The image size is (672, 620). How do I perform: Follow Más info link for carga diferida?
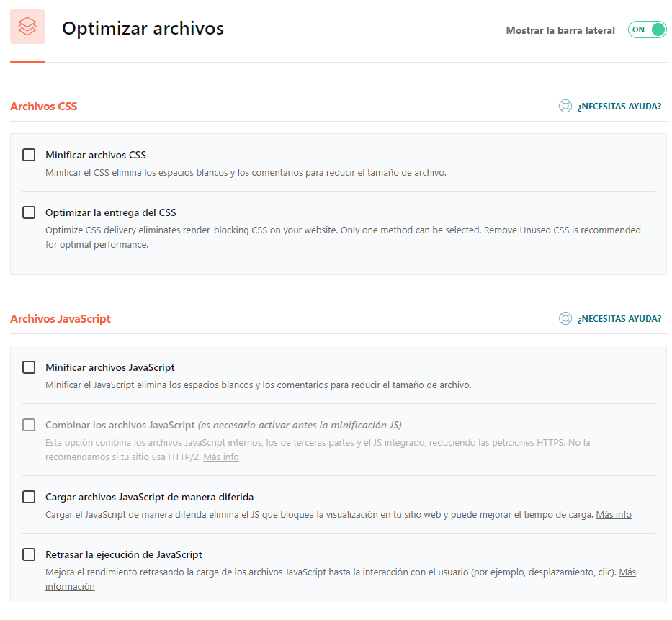[614, 514]
